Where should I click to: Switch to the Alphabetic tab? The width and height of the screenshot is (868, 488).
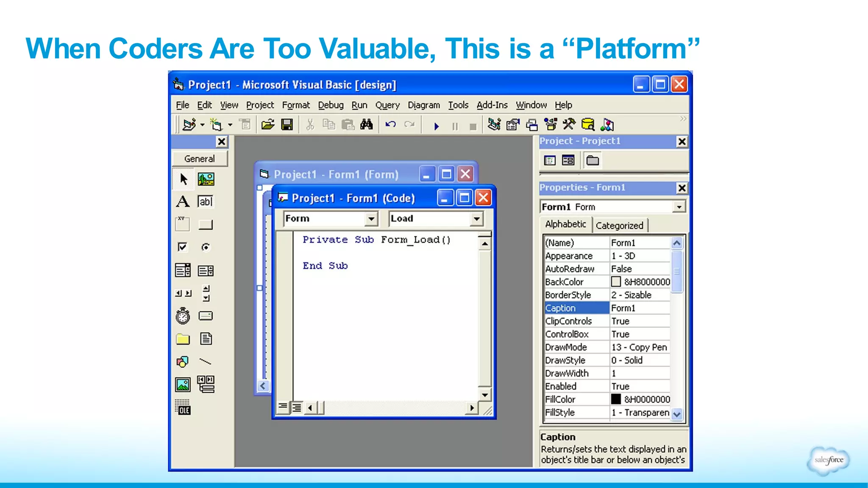click(x=565, y=224)
